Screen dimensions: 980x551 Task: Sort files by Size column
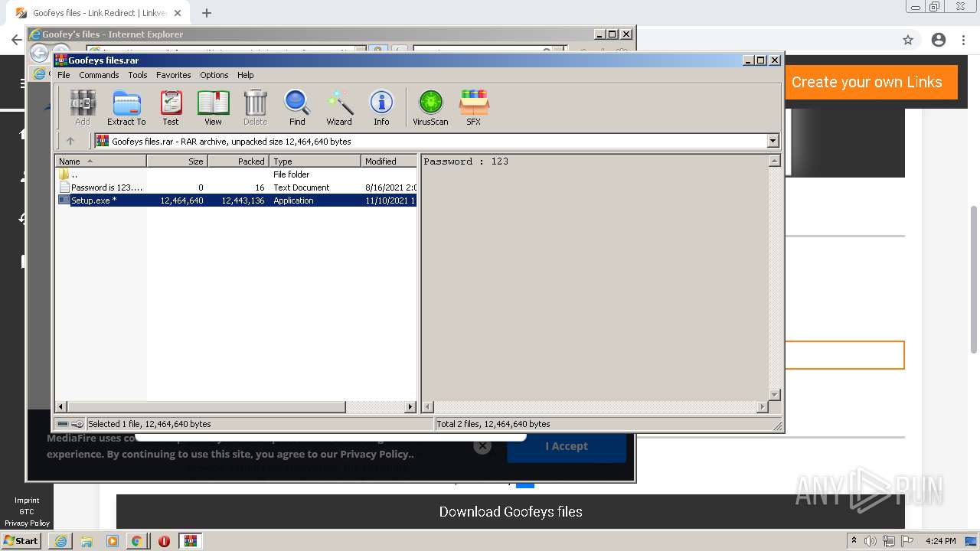coord(177,161)
